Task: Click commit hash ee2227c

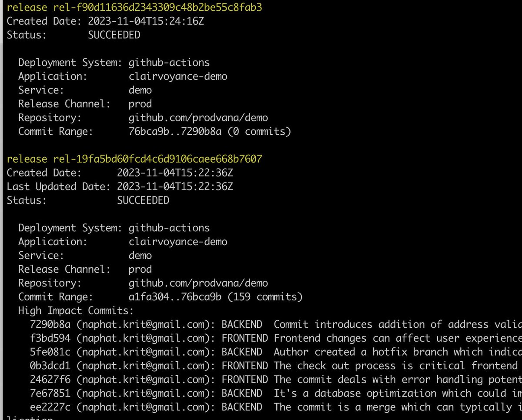Action: [50, 407]
